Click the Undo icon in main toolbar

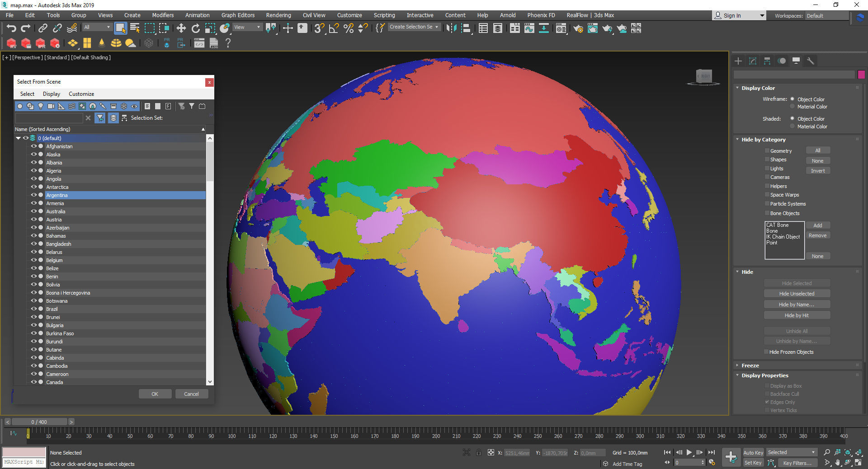click(11, 28)
